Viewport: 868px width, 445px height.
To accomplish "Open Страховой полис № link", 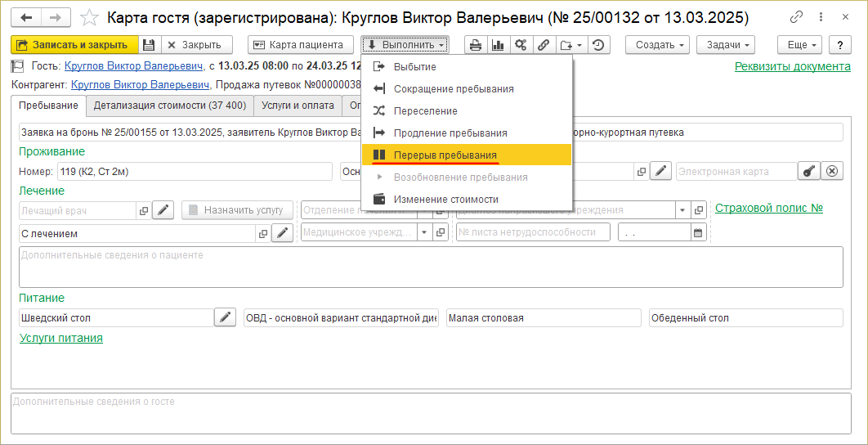I will click(x=769, y=208).
